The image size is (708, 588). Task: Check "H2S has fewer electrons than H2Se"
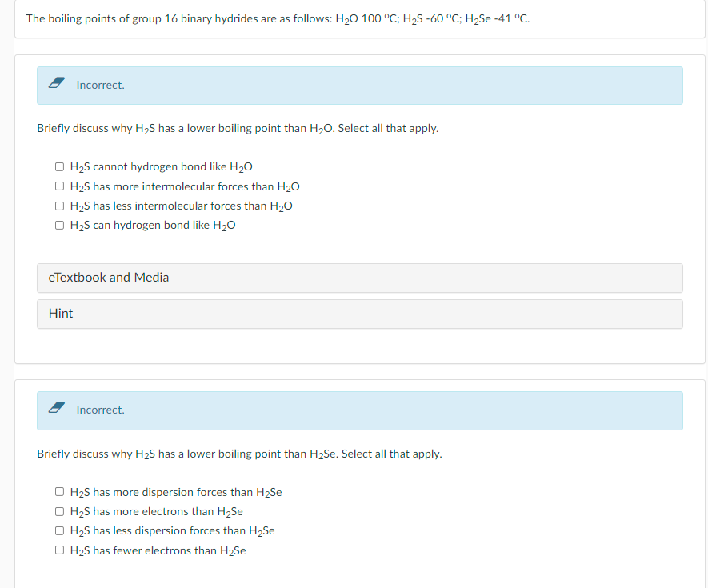click(x=59, y=550)
